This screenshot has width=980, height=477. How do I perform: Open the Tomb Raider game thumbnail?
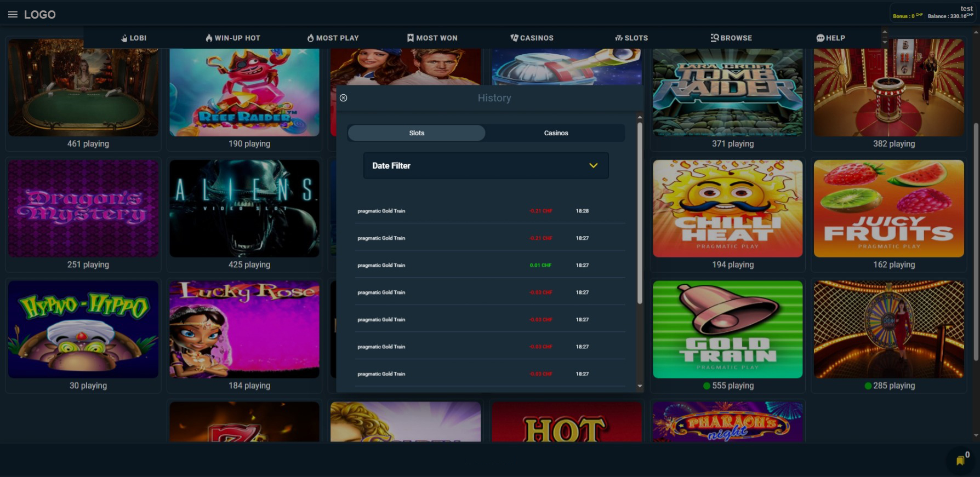pos(727,92)
